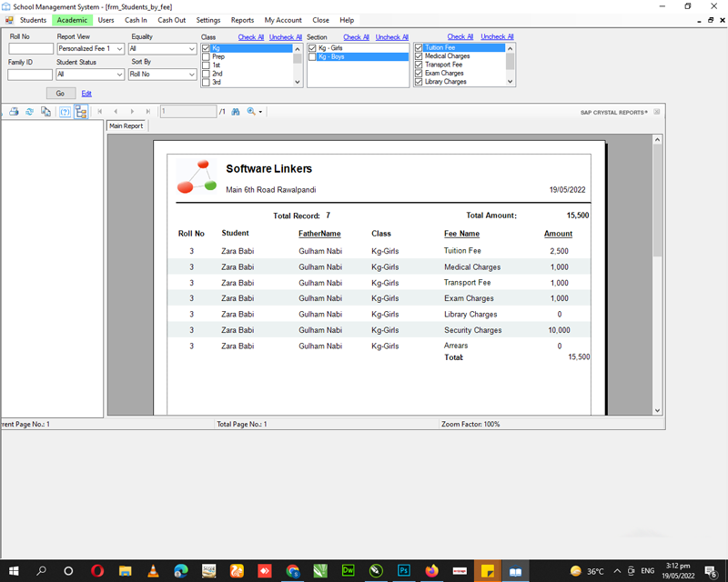
Task: Click the Zoom magnifier icon
Action: point(251,112)
